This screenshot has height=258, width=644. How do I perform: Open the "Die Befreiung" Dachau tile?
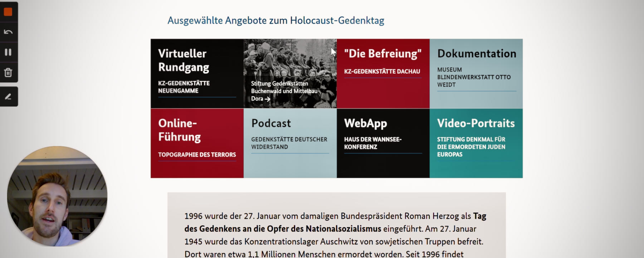[x=383, y=73]
